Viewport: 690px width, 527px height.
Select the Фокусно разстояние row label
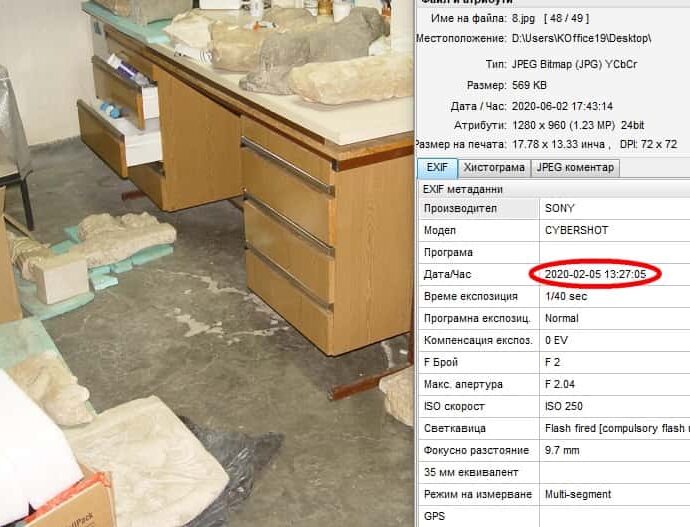point(476,450)
